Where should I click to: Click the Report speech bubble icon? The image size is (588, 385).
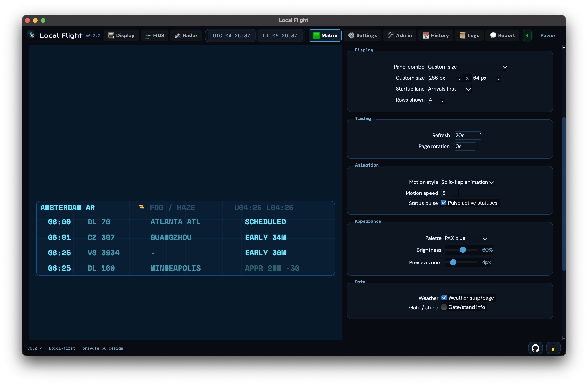tap(493, 35)
